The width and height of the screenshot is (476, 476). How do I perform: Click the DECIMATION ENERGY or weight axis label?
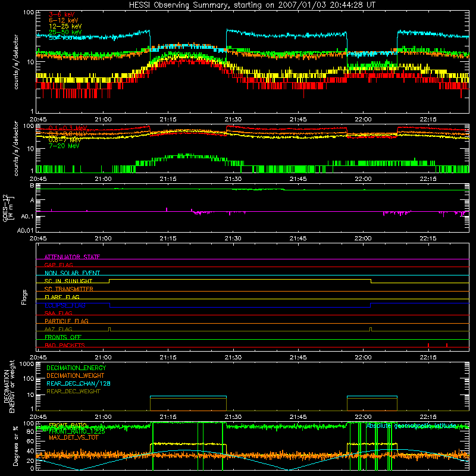pyautogui.click(x=9, y=386)
